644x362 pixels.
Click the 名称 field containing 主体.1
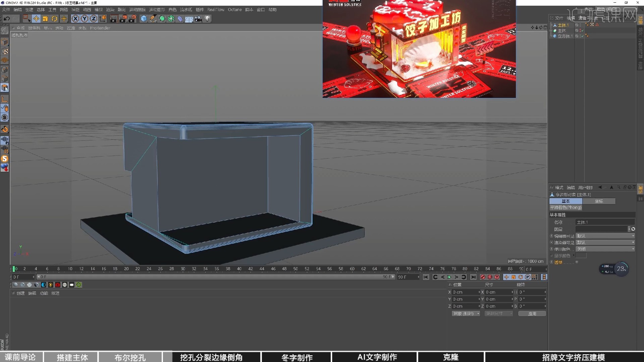pos(605,222)
